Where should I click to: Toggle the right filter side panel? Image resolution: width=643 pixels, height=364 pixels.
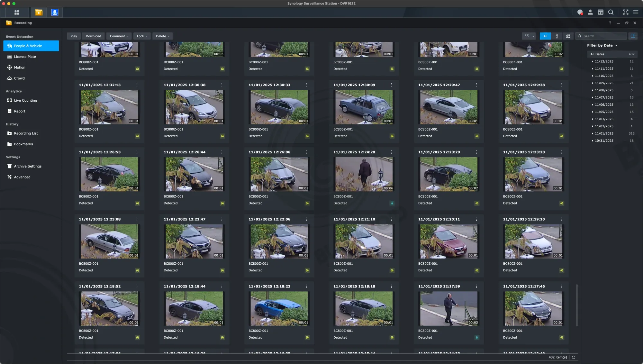pos(633,36)
